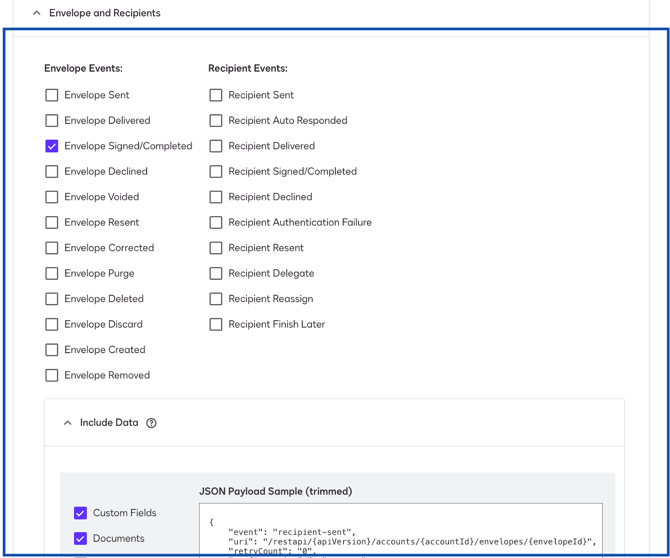Tick the Envelope Voided checkbox
This screenshot has height=558, width=670.
[52, 197]
